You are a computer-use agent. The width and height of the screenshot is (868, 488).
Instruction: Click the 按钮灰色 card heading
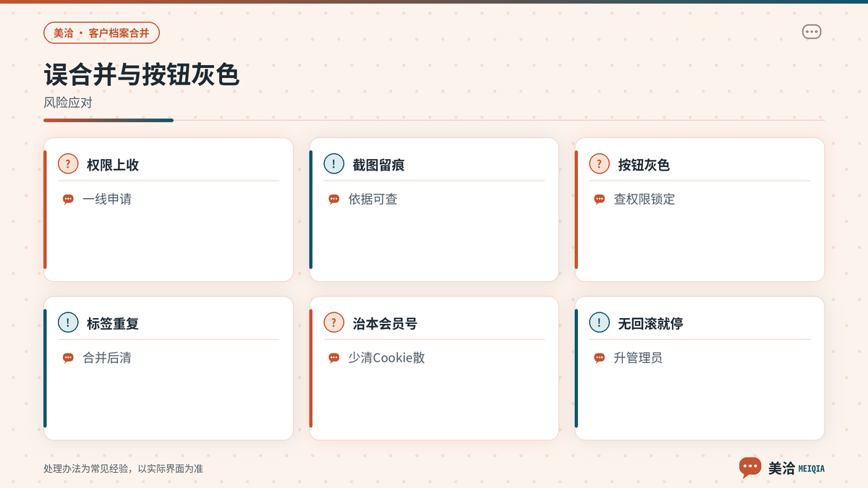(x=644, y=165)
